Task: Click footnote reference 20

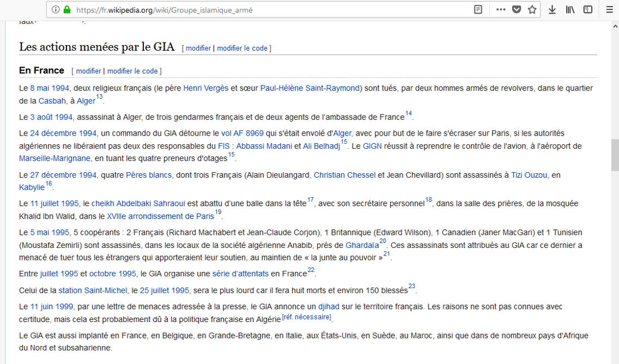Action: tap(383, 241)
